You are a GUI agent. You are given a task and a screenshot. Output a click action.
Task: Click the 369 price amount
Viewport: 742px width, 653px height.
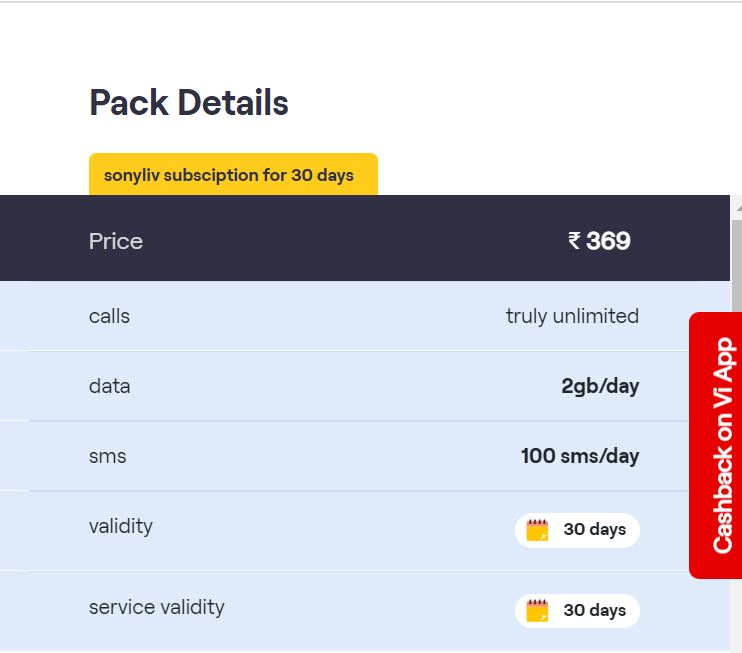608,241
